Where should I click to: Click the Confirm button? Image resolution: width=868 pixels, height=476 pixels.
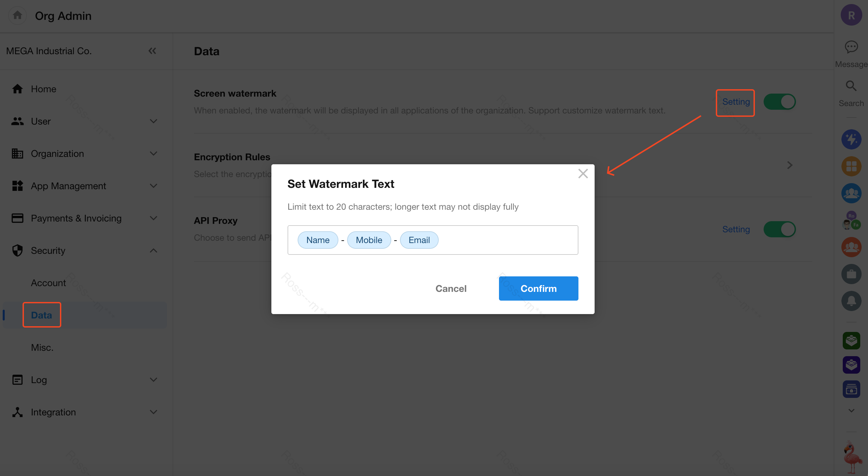538,288
